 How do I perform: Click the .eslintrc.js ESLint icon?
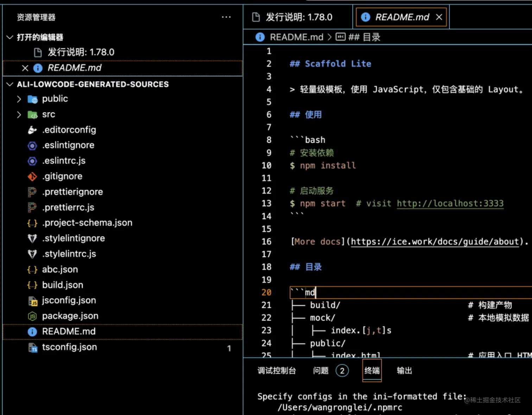point(32,161)
